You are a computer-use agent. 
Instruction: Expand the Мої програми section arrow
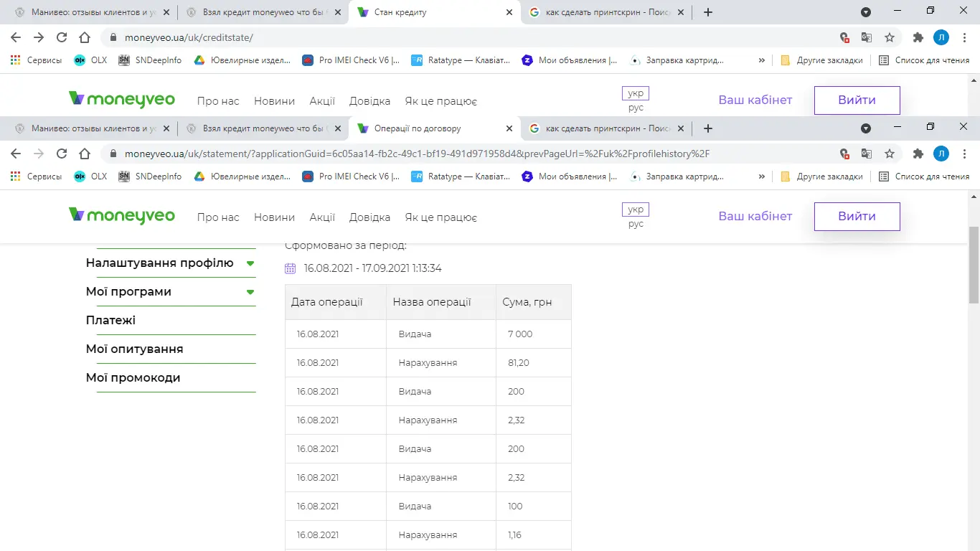(250, 292)
